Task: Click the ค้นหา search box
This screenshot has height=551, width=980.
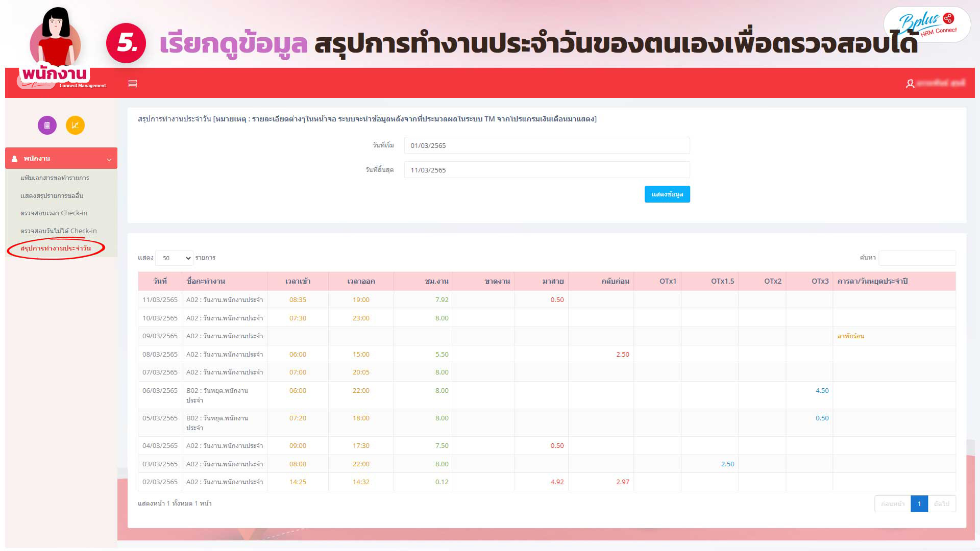Action: click(917, 258)
